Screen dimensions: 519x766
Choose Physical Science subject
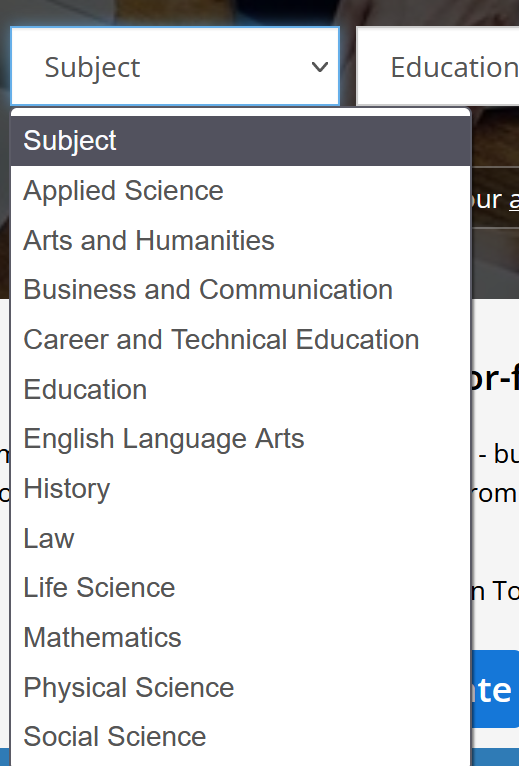pyautogui.click(x=240, y=687)
